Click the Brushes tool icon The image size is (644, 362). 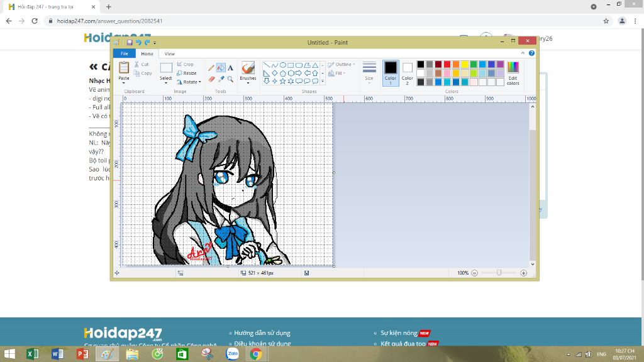pos(248,68)
